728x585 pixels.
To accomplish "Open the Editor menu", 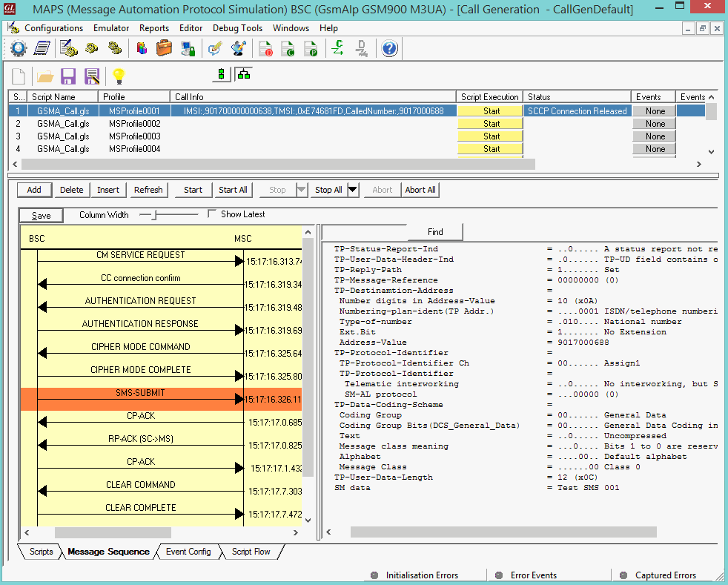I will (191, 28).
